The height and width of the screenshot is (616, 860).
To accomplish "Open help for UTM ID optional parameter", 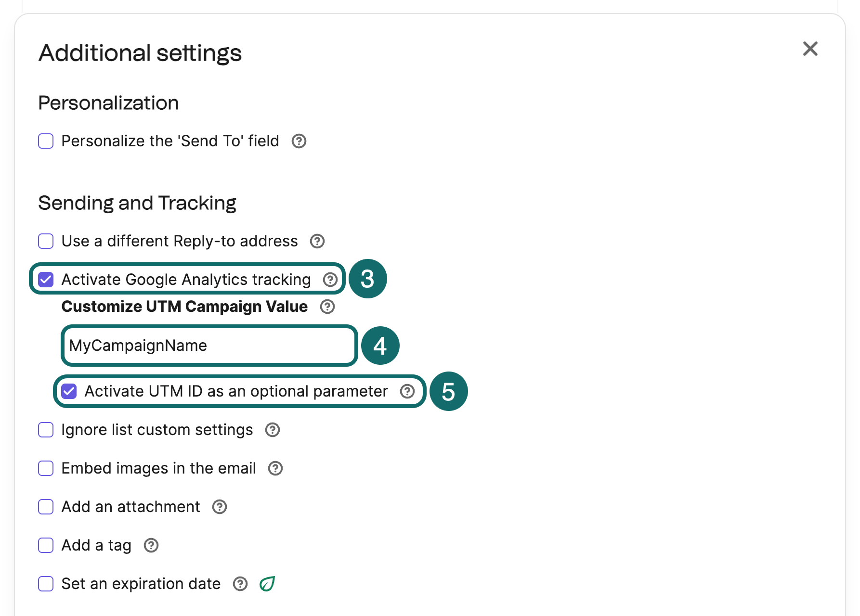I will click(x=407, y=391).
